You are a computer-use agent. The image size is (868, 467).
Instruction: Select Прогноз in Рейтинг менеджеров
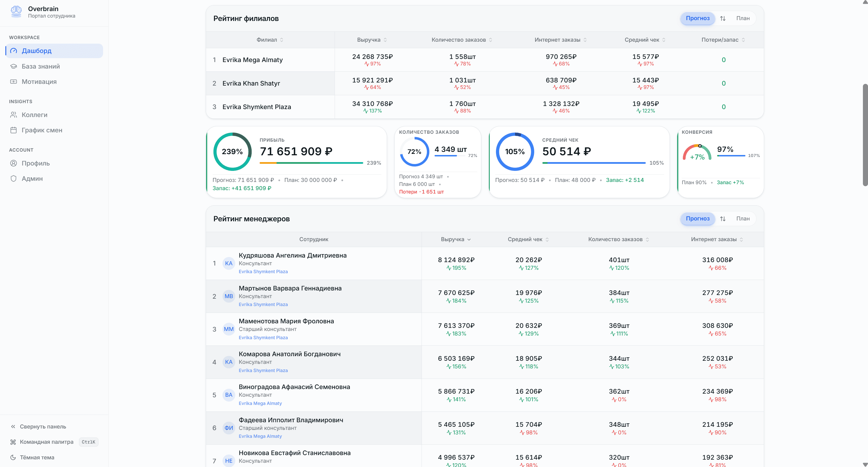698,218
